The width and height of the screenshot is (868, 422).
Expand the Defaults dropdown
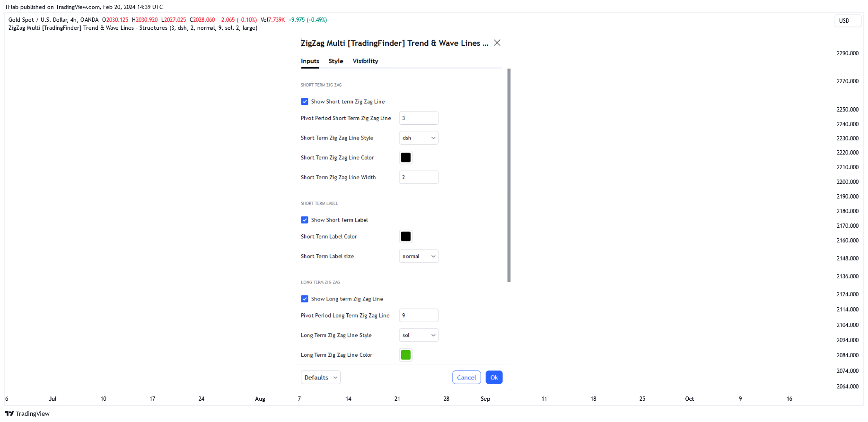(321, 378)
